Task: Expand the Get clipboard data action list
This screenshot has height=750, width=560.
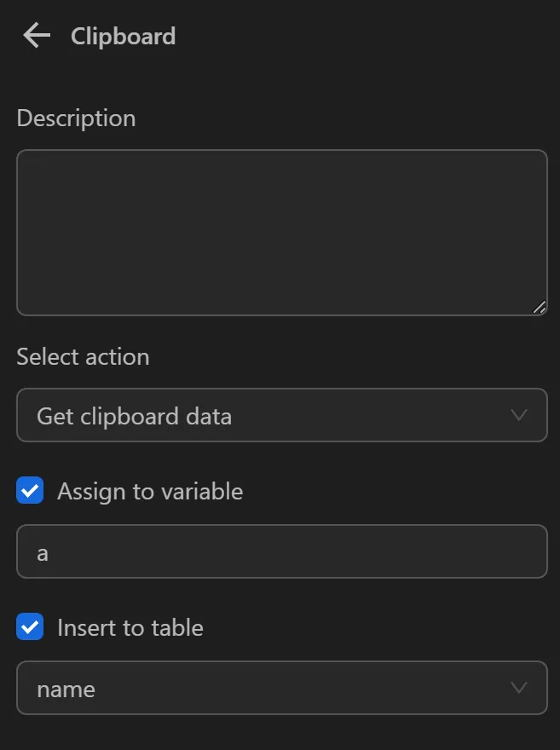Action: click(281, 415)
